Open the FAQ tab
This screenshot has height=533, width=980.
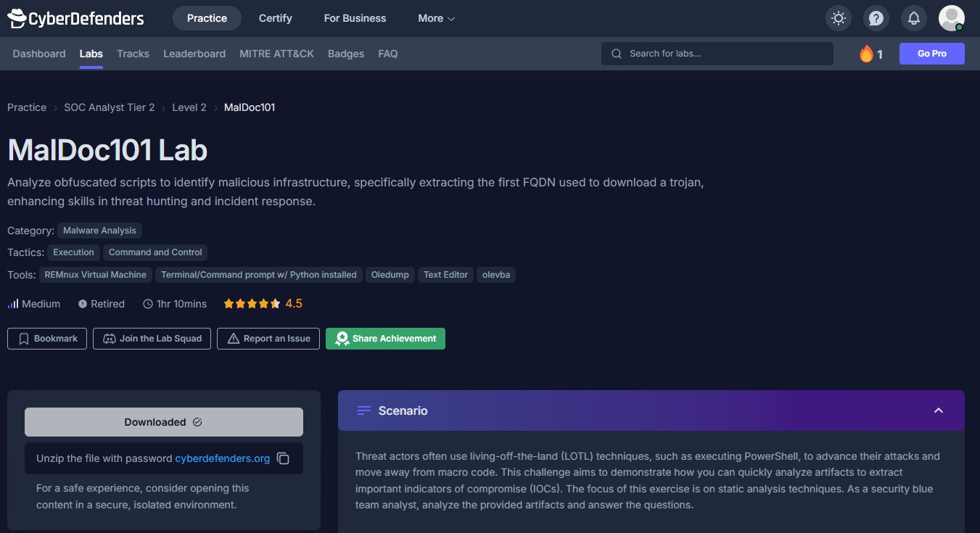pyautogui.click(x=388, y=54)
